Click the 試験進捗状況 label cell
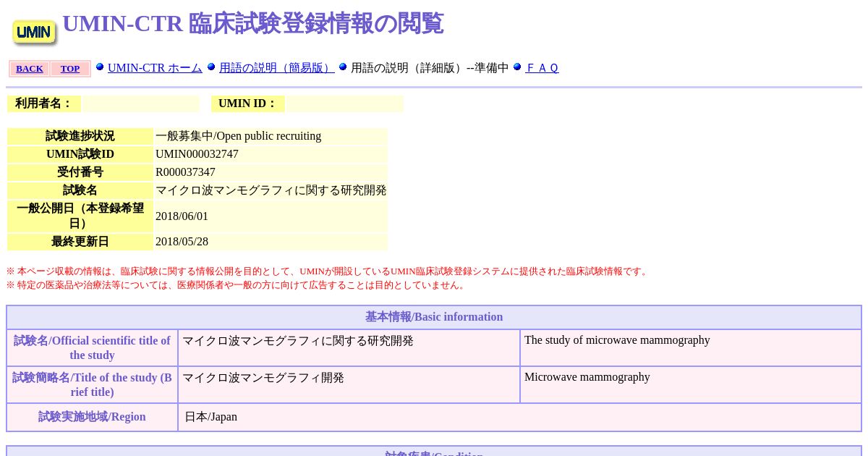This screenshot has width=868, height=456. (x=80, y=136)
